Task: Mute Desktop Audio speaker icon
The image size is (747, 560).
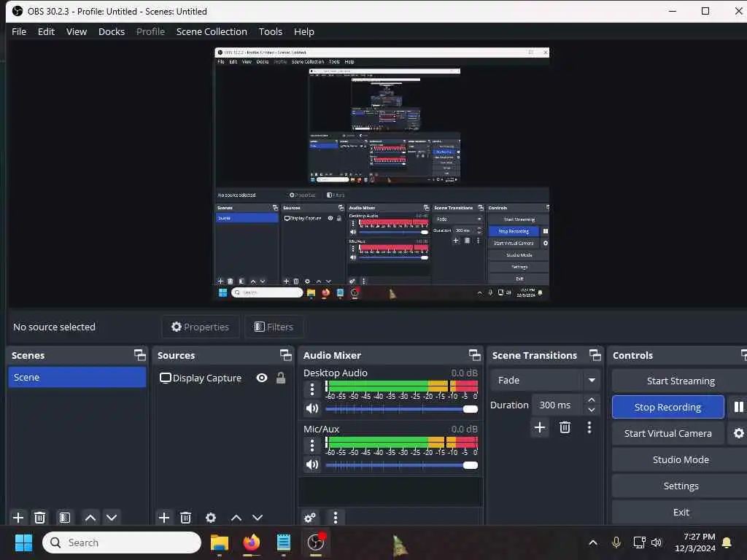Action: pyautogui.click(x=312, y=408)
